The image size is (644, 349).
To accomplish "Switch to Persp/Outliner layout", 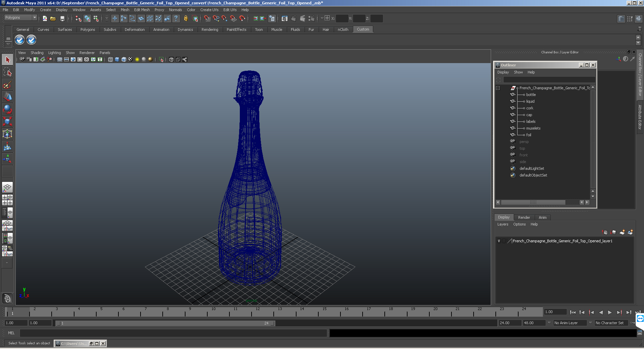I will [x=7, y=212].
